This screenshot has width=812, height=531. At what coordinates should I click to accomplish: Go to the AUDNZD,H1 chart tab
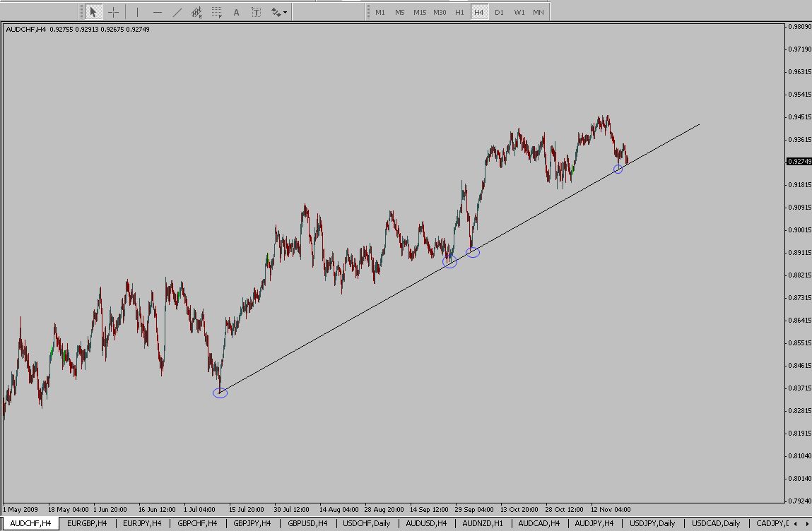tap(483, 523)
